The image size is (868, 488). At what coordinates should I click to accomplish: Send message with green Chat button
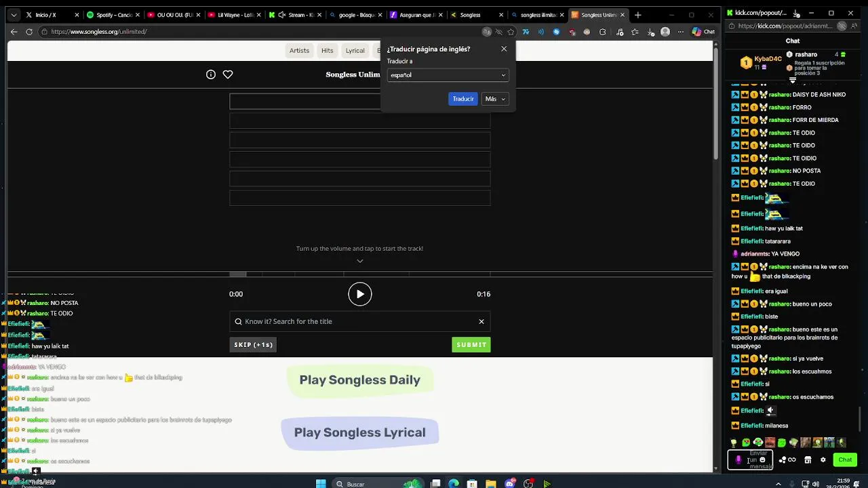pyautogui.click(x=845, y=460)
